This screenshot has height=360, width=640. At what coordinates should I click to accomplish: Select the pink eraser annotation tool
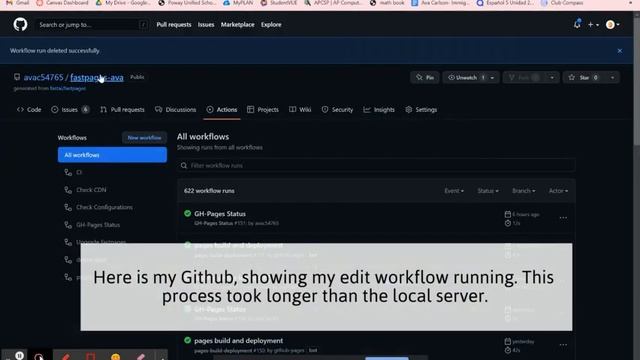[x=140, y=357]
